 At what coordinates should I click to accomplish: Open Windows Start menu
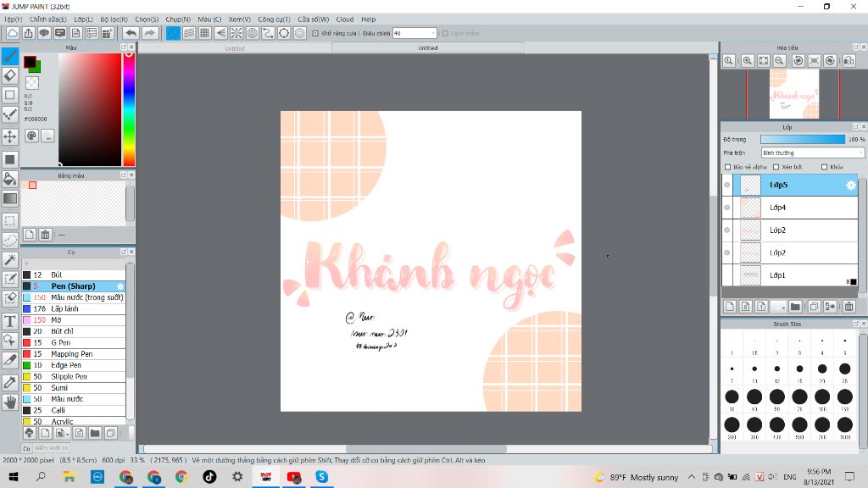[x=14, y=477]
